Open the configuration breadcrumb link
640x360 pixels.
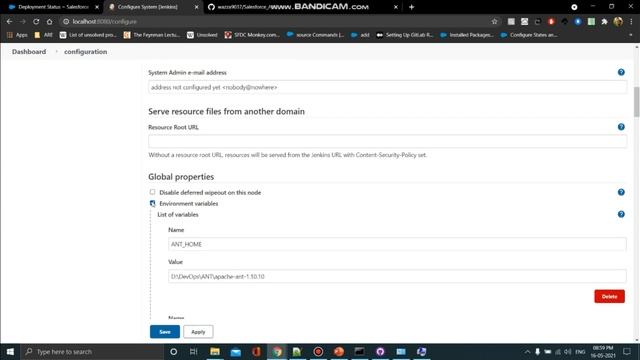(x=86, y=52)
